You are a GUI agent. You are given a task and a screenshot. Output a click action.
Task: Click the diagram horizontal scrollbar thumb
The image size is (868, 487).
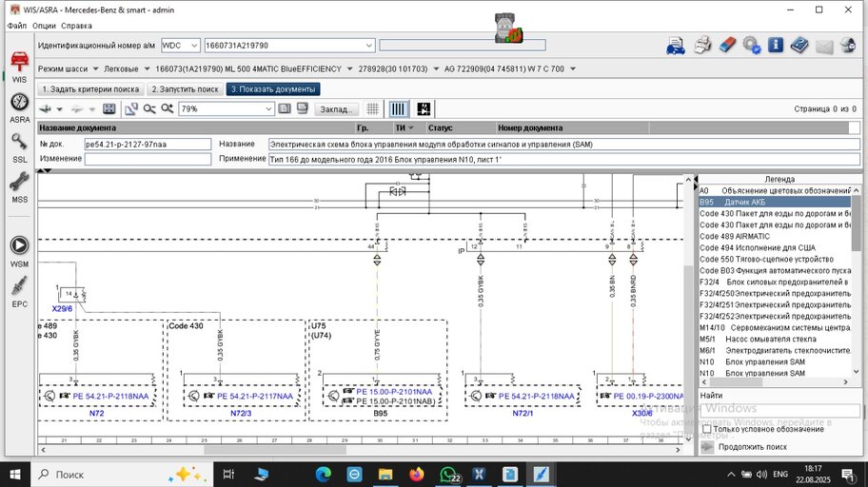pos(274,450)
